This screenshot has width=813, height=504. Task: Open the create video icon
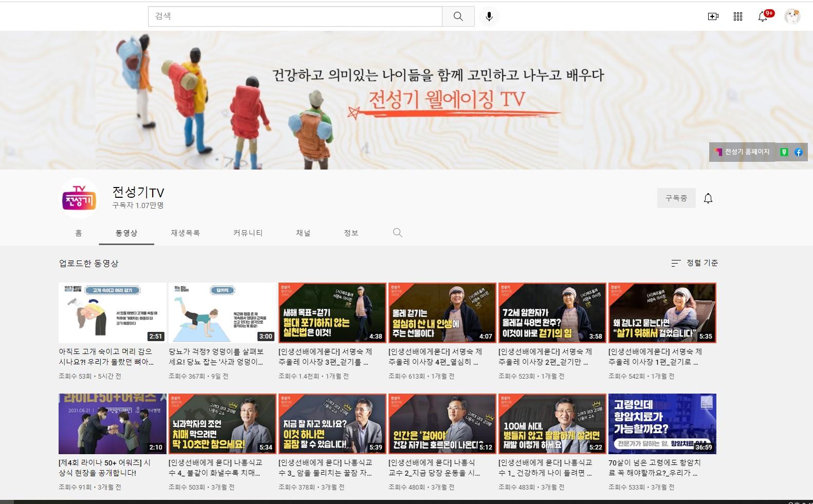click(x=713, y=16)
